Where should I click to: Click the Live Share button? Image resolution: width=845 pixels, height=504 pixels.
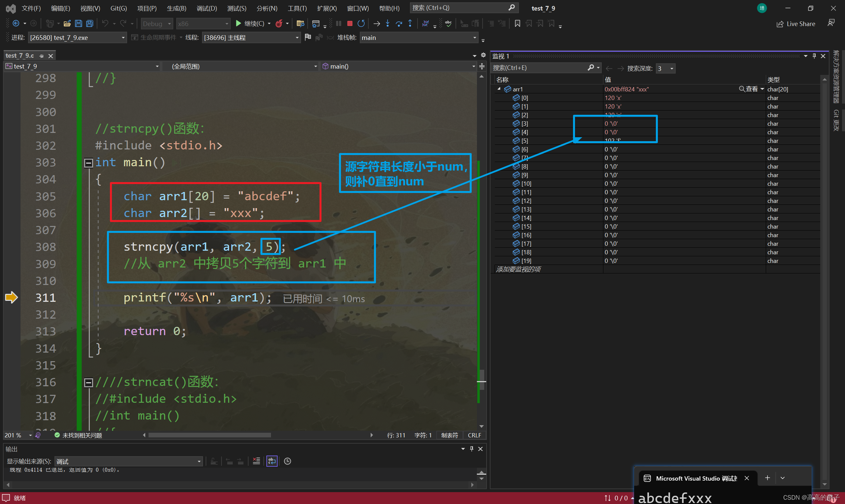[796, 24]
